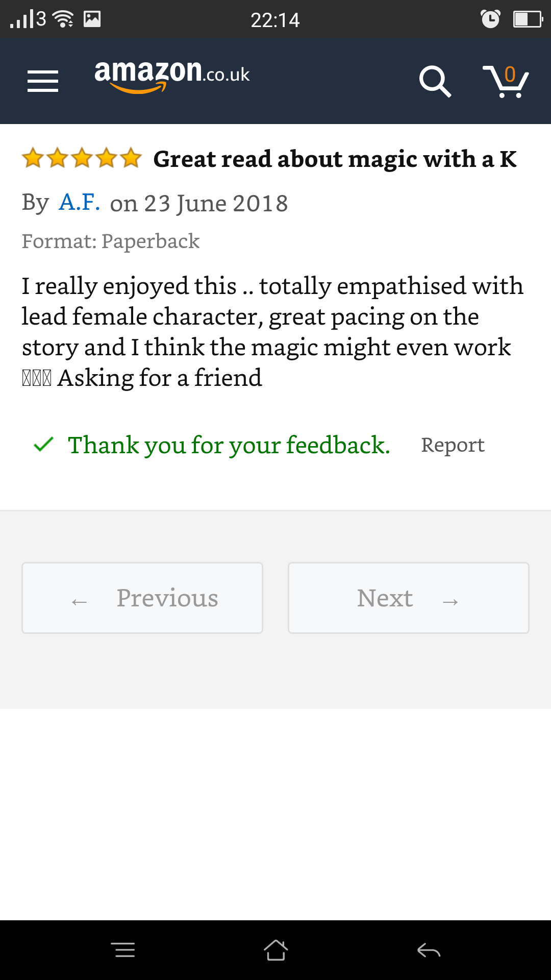Viewport: 551px width, 980px height.
Task: Open the search magnifier icon
Action: coord(435,81)
